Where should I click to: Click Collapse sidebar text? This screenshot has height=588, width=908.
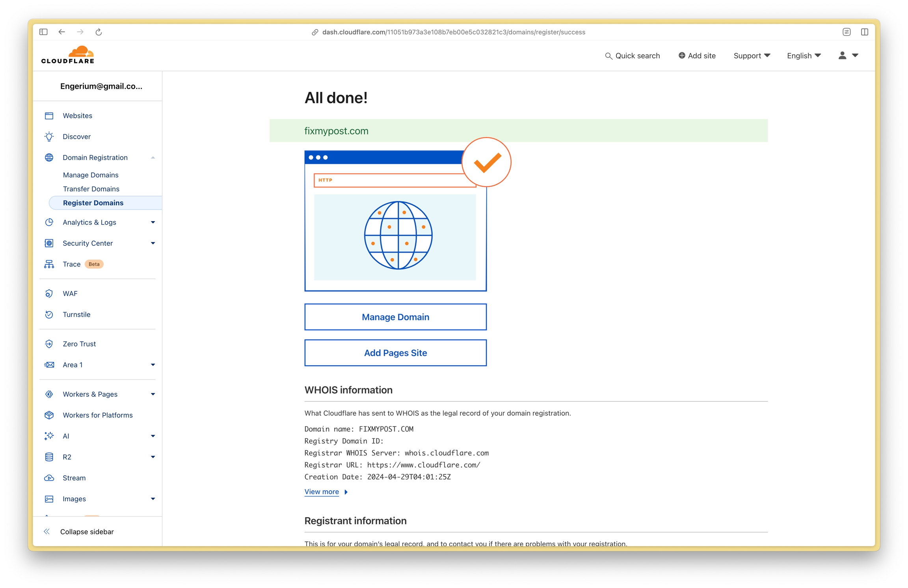point(87,532)
